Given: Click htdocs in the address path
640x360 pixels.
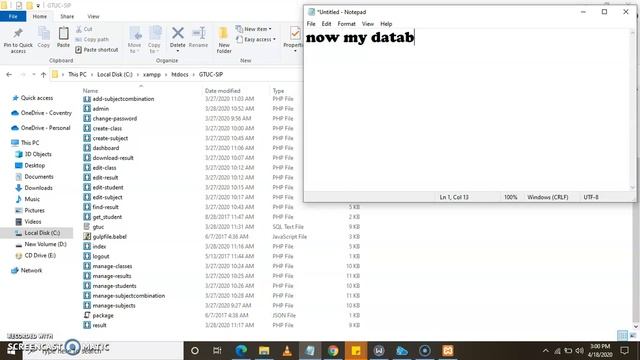Looking at the screenshot, I should [x=180, y=75].
